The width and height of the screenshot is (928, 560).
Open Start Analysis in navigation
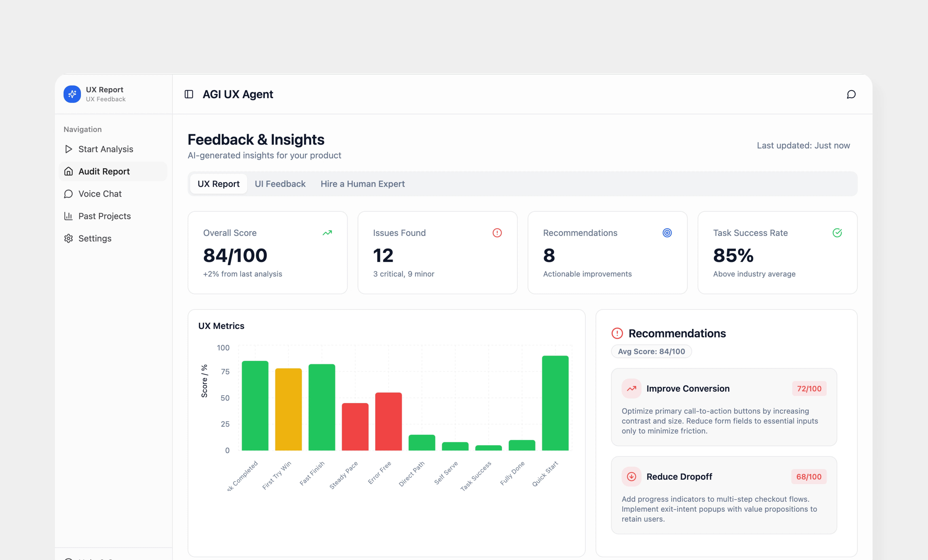point(105,149)
